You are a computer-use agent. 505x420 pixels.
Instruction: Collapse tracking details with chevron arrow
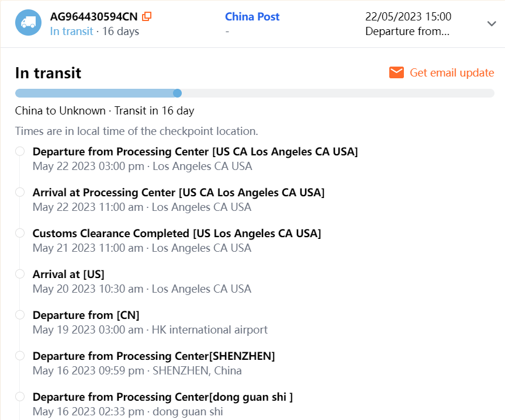[x=491, y=23]
